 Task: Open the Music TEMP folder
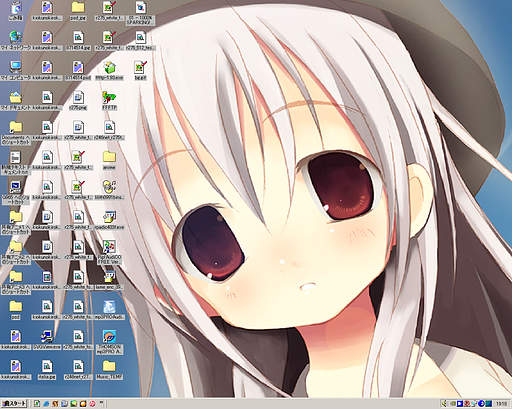(109, 370)
